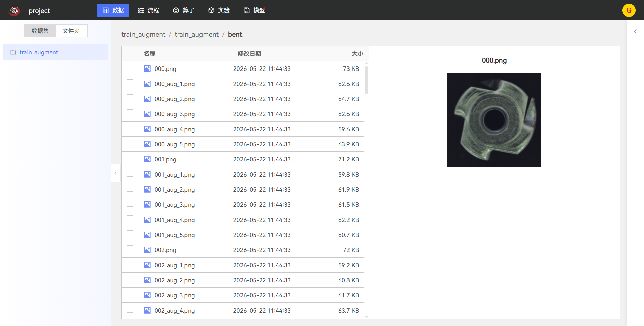This screenshot has width=644, height=326.
Task: Click image icon of 000_aug_2.png
Action: pos(147,99)
